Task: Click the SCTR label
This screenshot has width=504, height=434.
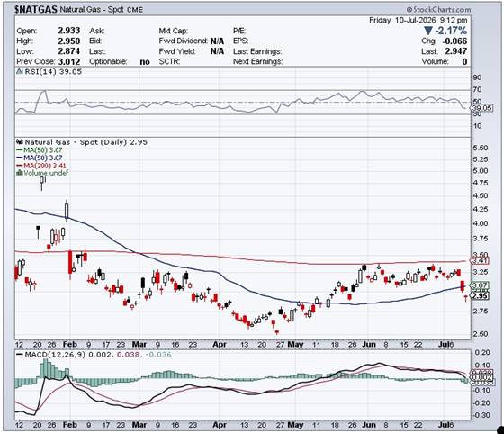Action: coord(169,61)
